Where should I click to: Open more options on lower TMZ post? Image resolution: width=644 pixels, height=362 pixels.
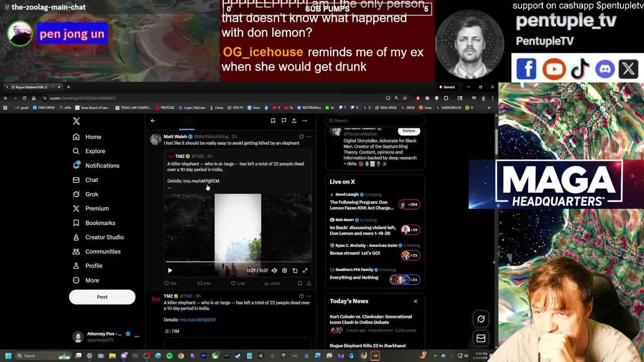(309, 296)
